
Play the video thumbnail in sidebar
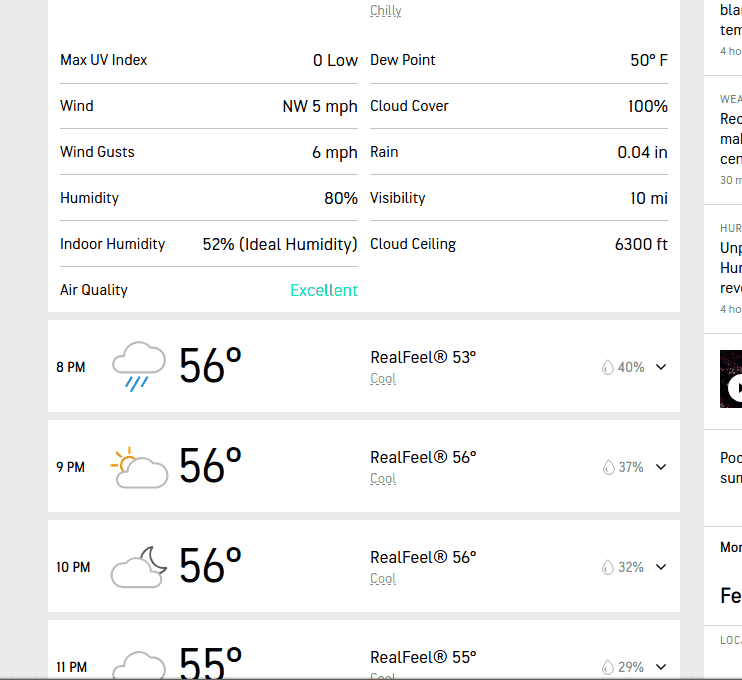coord(731,379)
